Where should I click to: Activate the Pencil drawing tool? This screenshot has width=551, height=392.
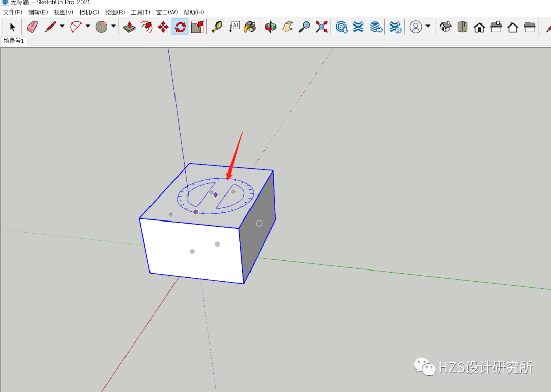(x=51, y=27)
